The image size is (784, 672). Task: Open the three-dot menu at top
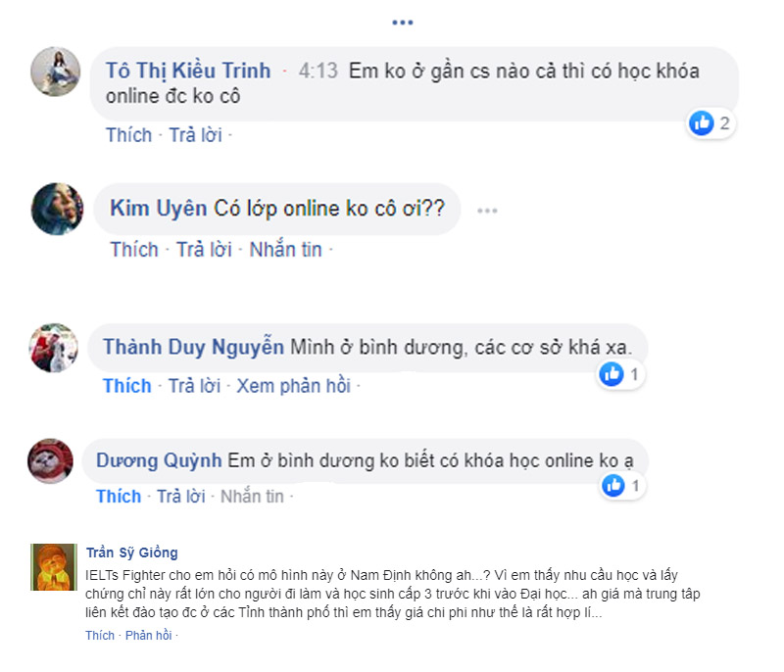(402, 22)
